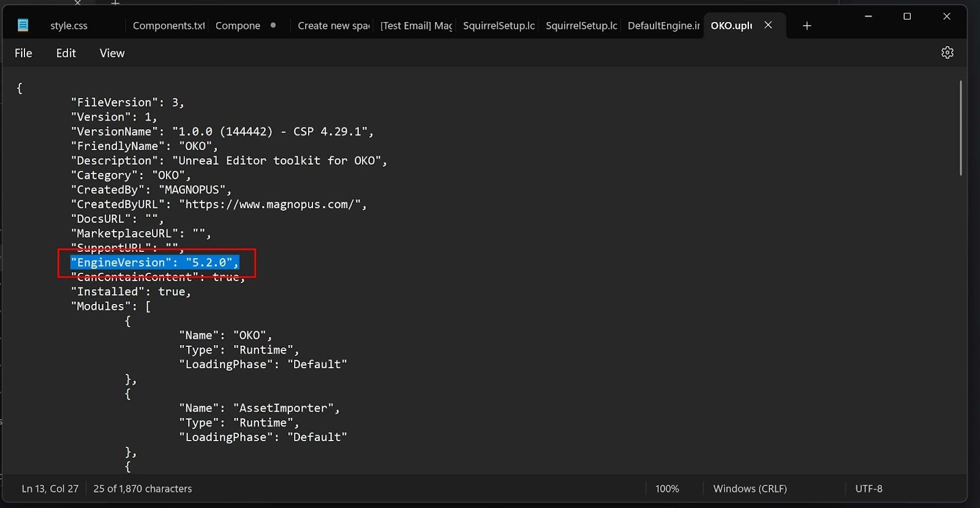This screenshot has width=980, height=508.
Task: Switch to first SquirrelSetup.lc tab
Action: (x=499, y=26)
